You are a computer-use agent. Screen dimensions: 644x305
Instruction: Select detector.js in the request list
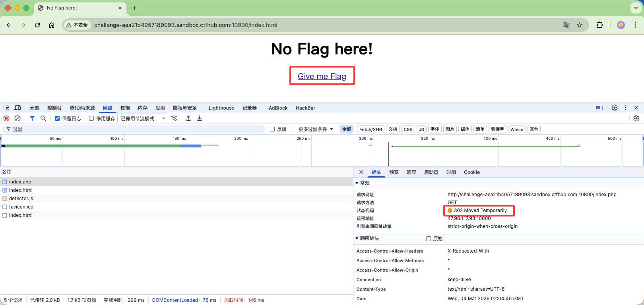(21, 199)
